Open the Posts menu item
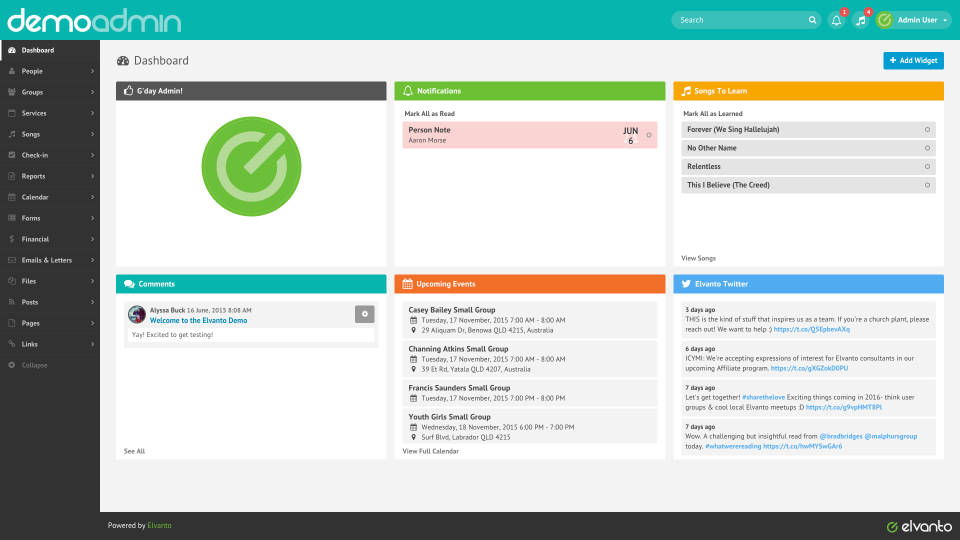The width and height of the screenshot is (960, 540). [50, 302]
